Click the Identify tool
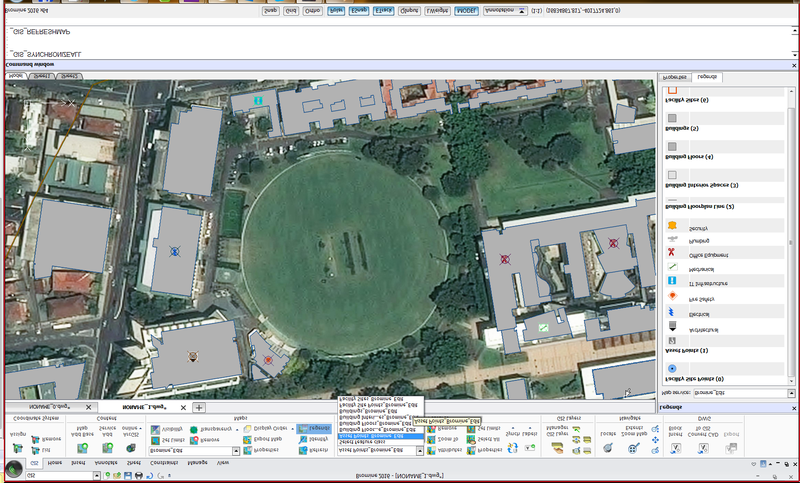 click(313, 439)
